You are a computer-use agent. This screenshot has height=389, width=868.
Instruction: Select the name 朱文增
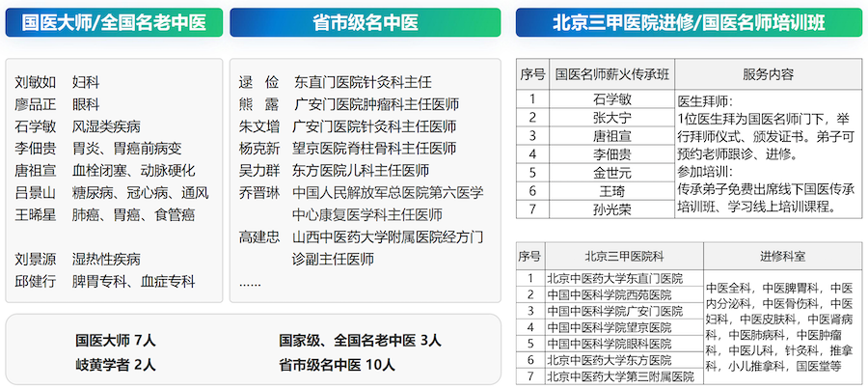pyautogui.click(x=259, y=126)
